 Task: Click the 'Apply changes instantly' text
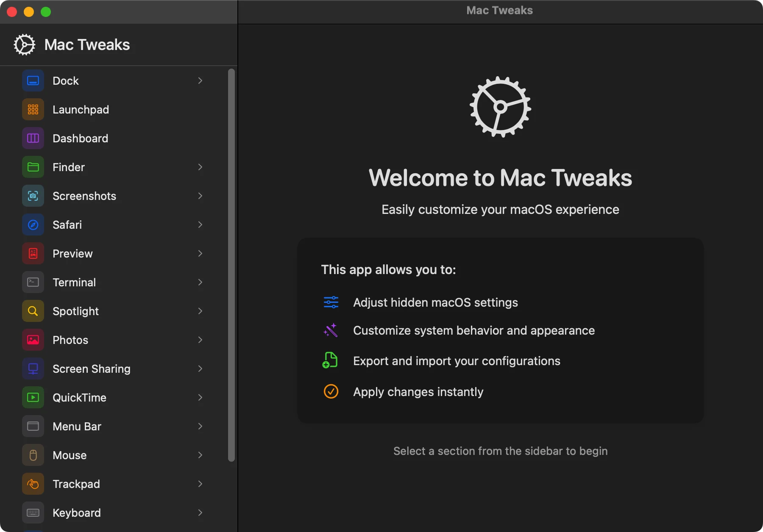[418, 392]
